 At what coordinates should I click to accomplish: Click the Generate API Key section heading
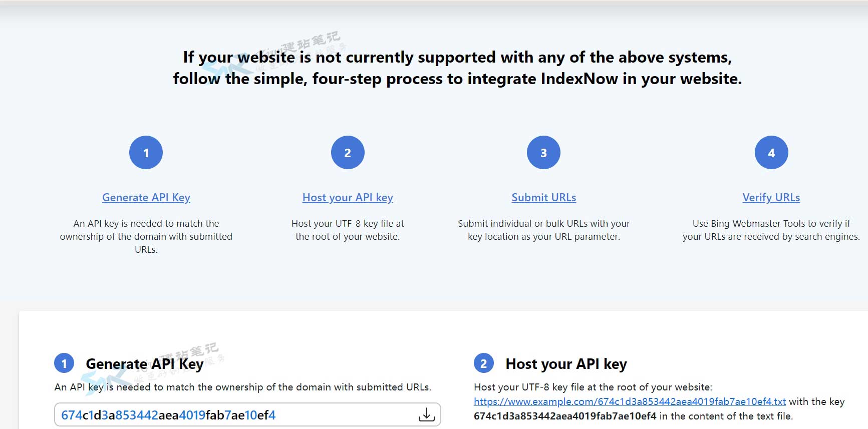click(x=144, y=364)
